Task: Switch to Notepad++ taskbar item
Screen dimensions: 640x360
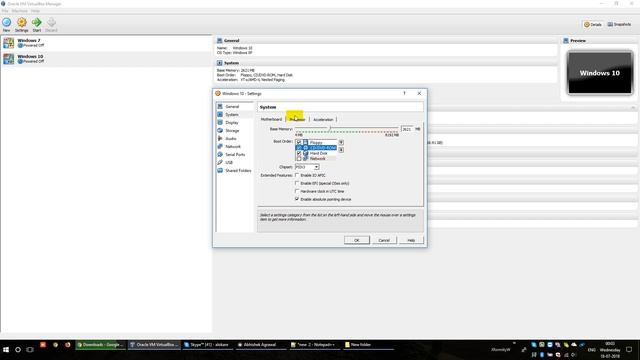Action: pos(314,345)
